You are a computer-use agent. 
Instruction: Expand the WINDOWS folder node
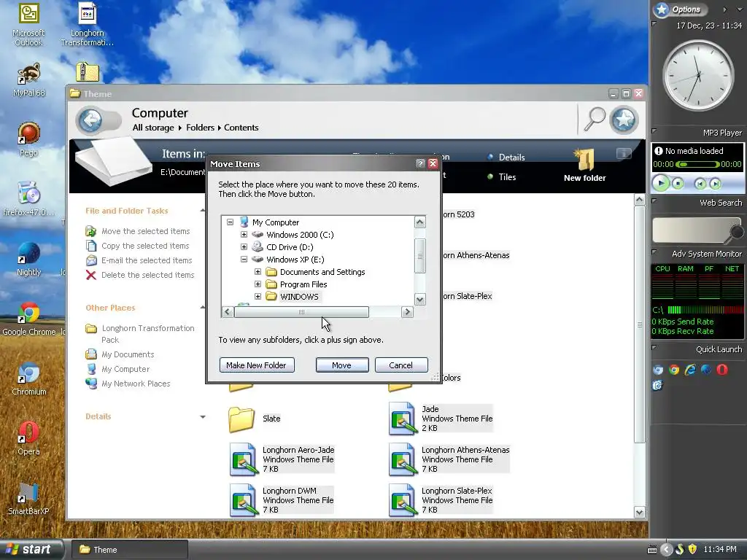click(258, 296)
